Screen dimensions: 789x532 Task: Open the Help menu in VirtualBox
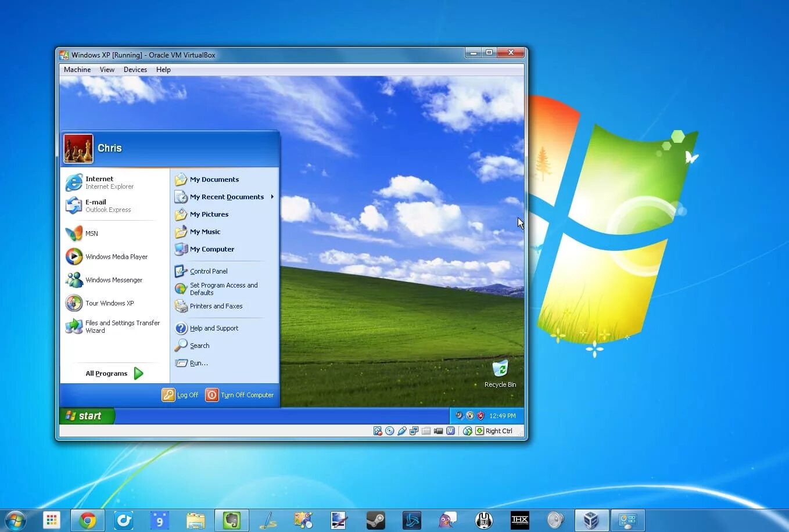pyautogui.click(x=163, y=70)
